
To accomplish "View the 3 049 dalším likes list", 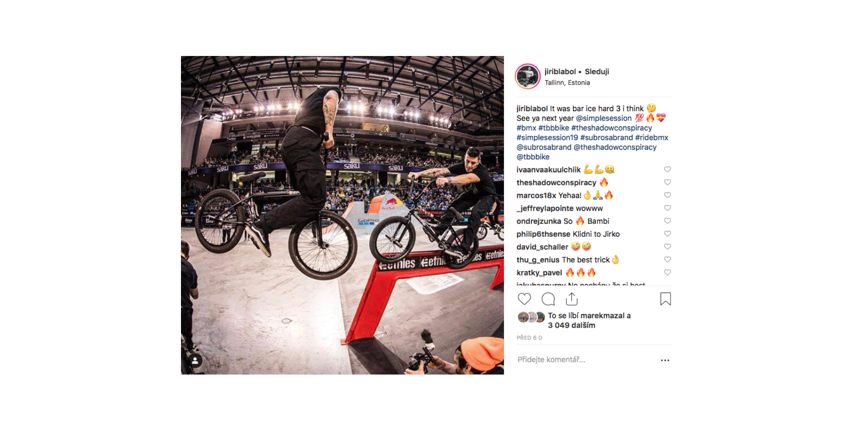I will (x=572, y=325).
